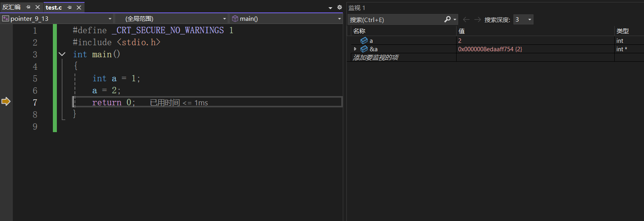Open the 搜索深度 depth dropdown

[x=523, y=19]
